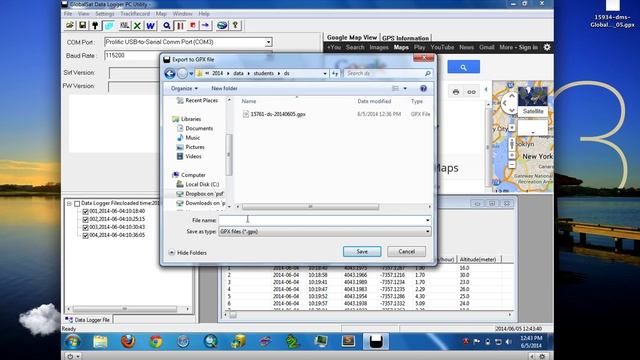Click the blue Google search button
Image resolution: width=640 pixels, height=360 pixels.
[x=463, y=67]
